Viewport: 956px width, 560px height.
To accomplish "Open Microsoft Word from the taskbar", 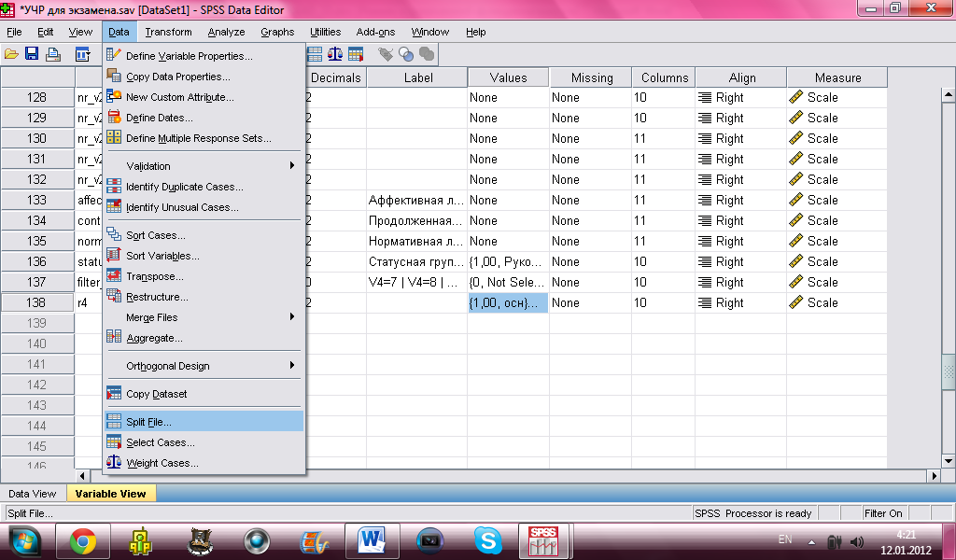I will click(372, 540).
